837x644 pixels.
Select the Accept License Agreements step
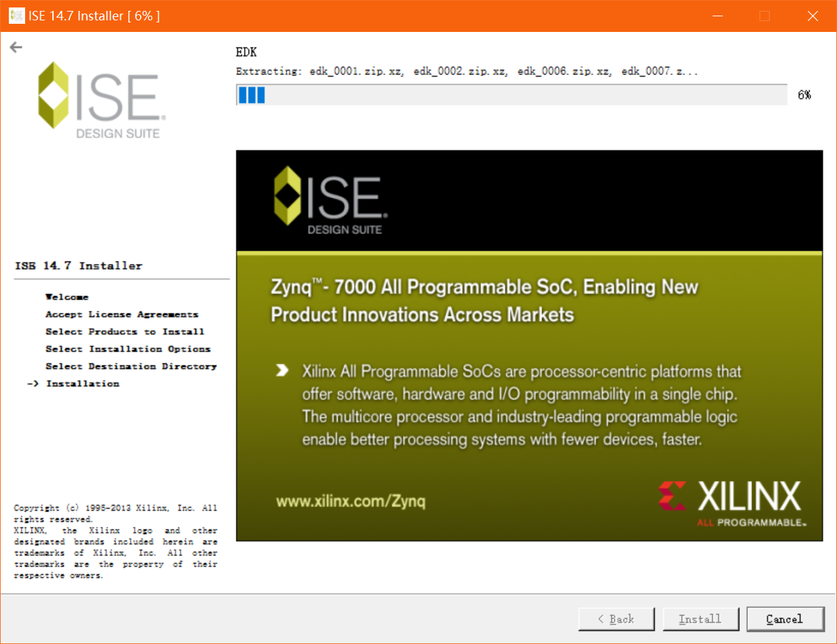coord(122,314)
